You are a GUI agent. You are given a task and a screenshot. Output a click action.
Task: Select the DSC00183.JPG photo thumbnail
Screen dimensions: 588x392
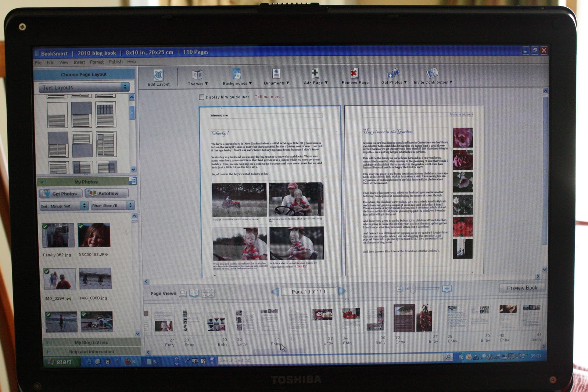tap(94, 235)
